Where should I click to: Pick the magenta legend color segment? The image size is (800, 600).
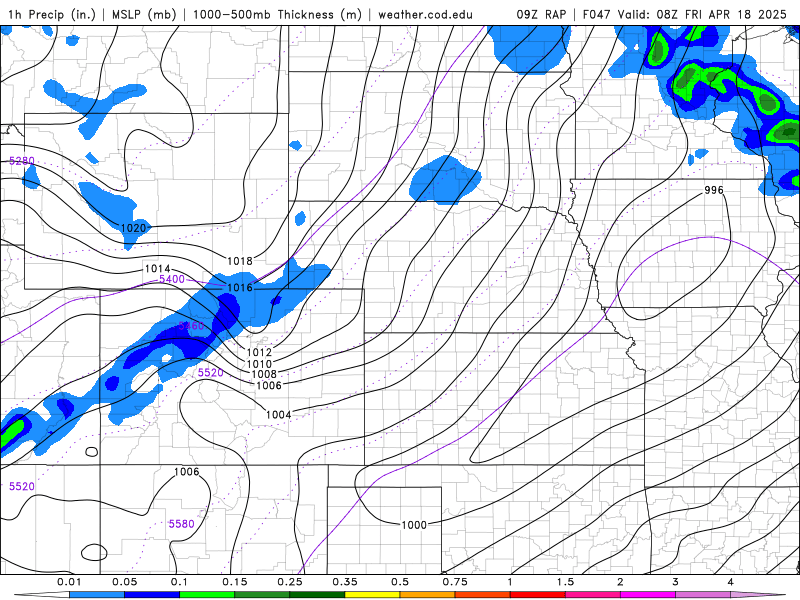click(648, 595)
